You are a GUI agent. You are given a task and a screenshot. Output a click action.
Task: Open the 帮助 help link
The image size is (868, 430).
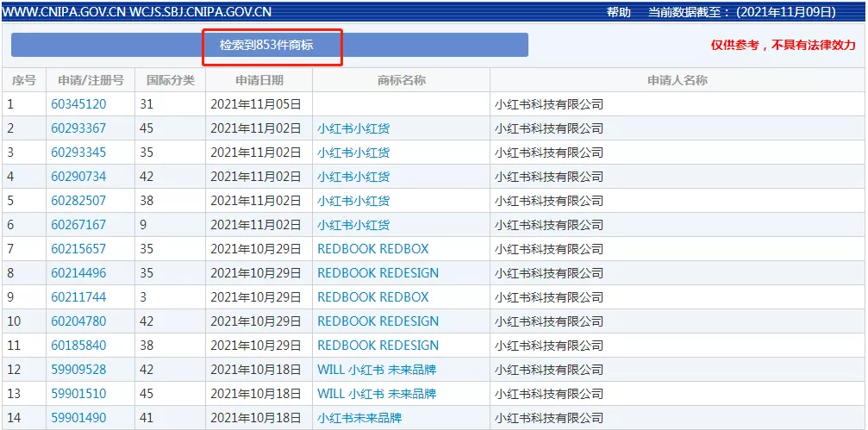618,12
